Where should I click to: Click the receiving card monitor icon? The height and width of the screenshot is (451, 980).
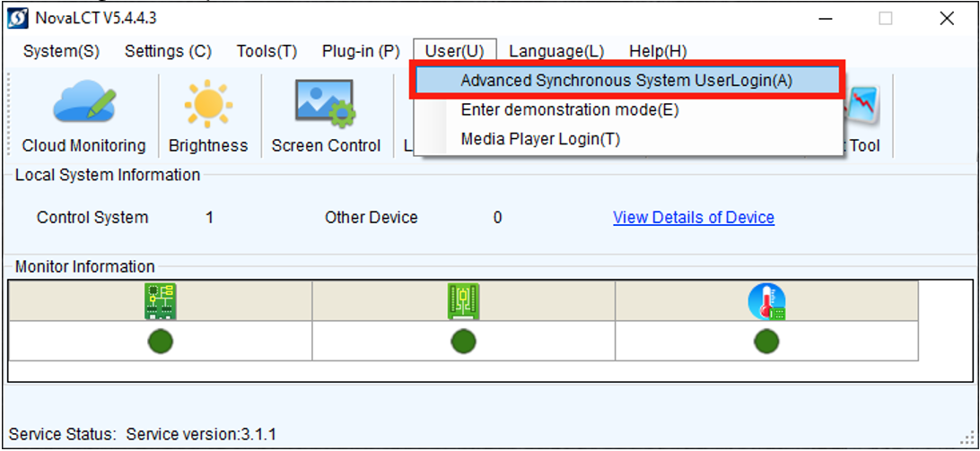(161, 301)
